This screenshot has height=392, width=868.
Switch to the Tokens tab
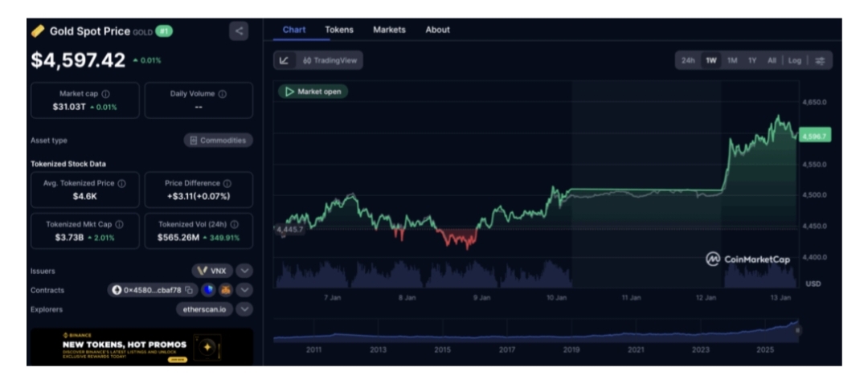pyautogui.click(x=338, y=30)
